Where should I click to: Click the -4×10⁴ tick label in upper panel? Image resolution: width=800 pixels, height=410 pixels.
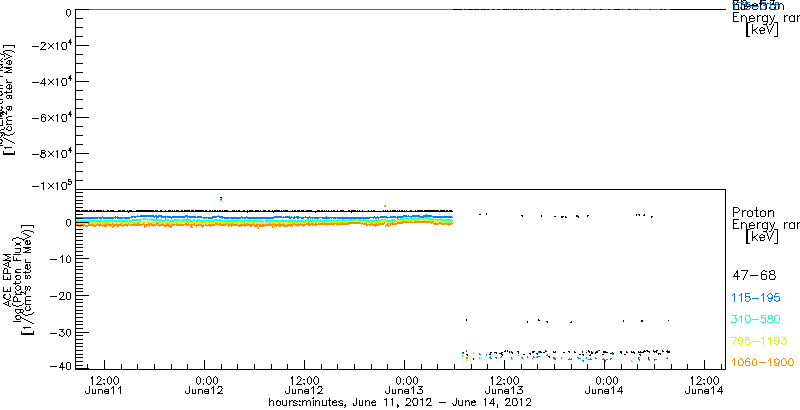pos(51,82)
